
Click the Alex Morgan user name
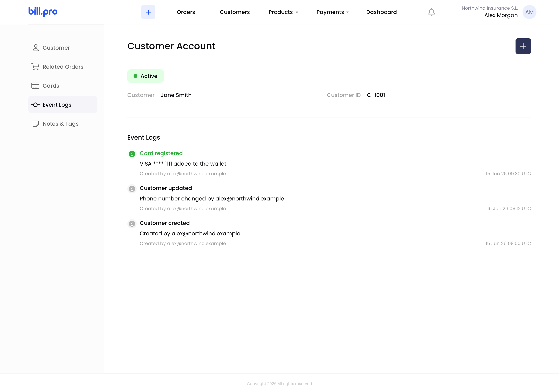(501, 15)
